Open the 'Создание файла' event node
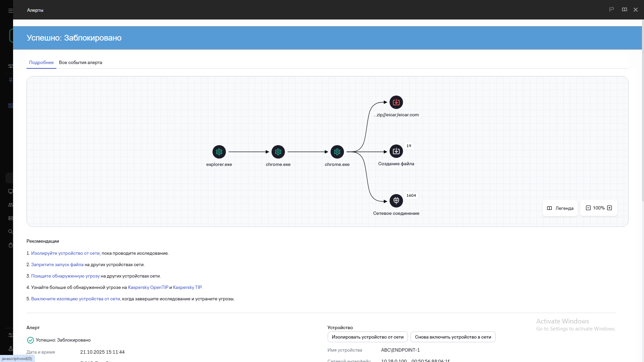The width and height of the screenshot is (644, 362). [396, 151]
